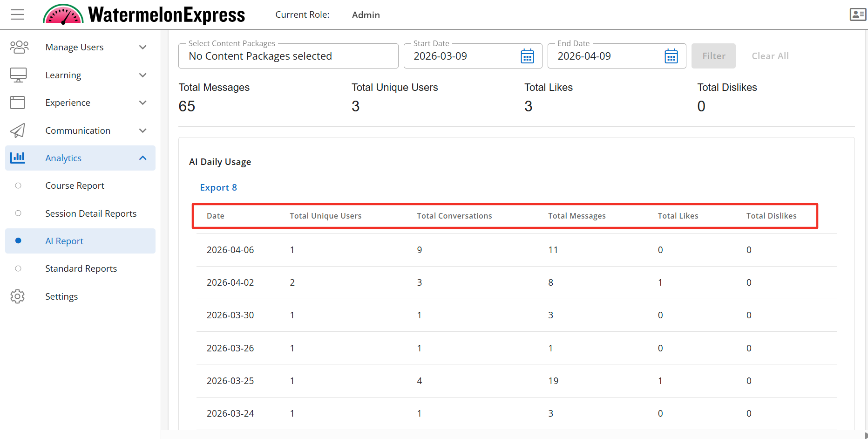Expand the Manage Users chevron
This screenshot has width=868, height=439.
coord(142,47)
